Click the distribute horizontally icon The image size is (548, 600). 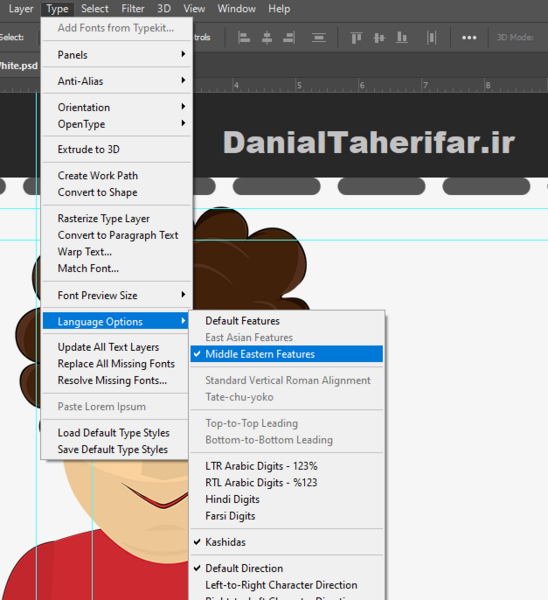pos(431,38)
